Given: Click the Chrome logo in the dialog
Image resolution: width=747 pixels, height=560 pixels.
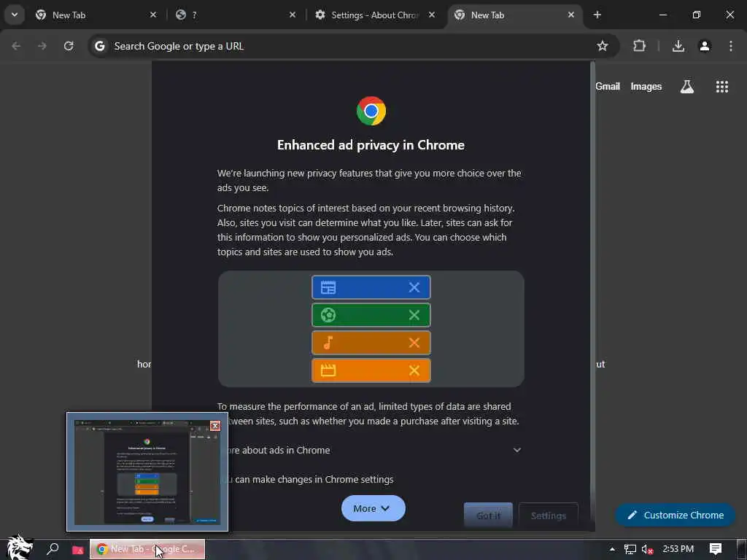Looking at the screenshot, I should click(371, 111).
